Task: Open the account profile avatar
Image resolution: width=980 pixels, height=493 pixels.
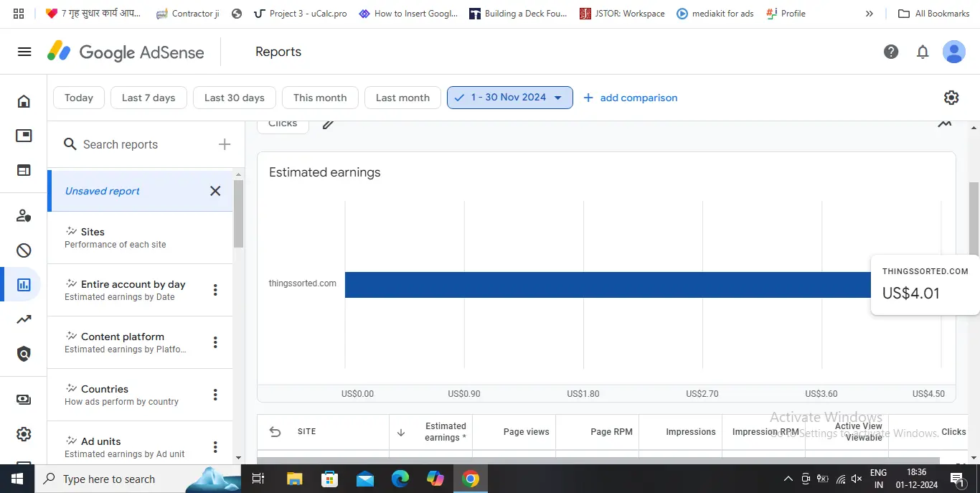Action: [x=954, y=52]
